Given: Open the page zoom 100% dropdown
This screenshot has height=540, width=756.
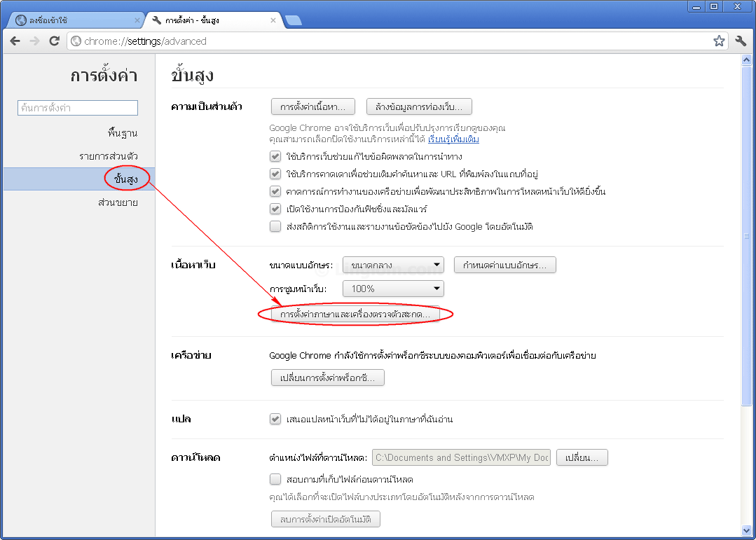Looking at the screenshot, I should click(x=393, y=289).
